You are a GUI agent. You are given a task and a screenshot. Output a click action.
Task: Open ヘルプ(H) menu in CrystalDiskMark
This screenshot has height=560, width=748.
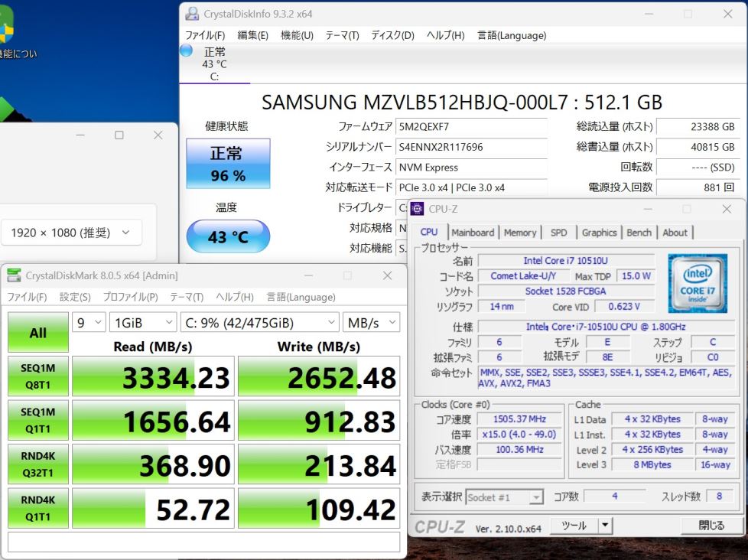[235, 297]
